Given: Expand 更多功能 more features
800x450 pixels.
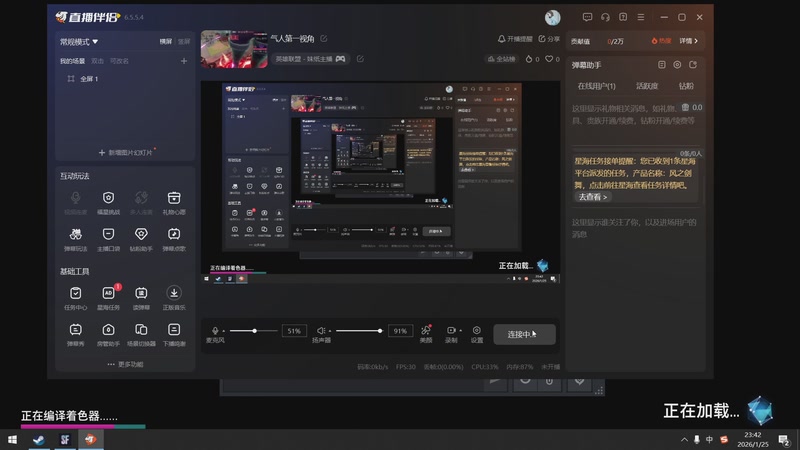Looking at the screenshot, I should (x=126, y=364).
